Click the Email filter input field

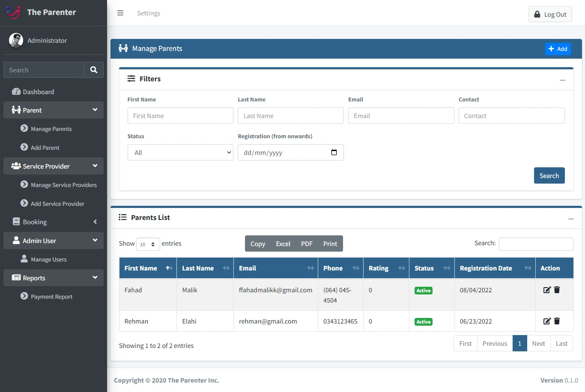click(401, 116)
